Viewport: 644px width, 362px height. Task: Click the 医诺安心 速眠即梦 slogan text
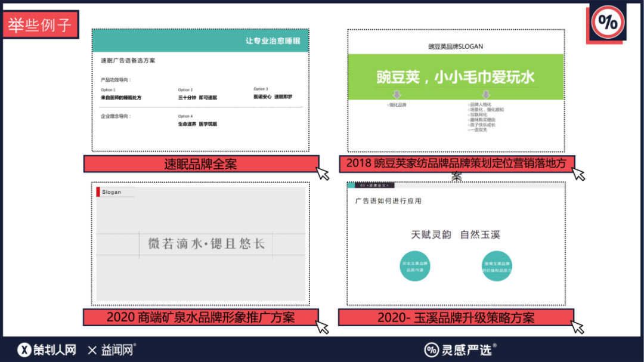coord(273,97)
